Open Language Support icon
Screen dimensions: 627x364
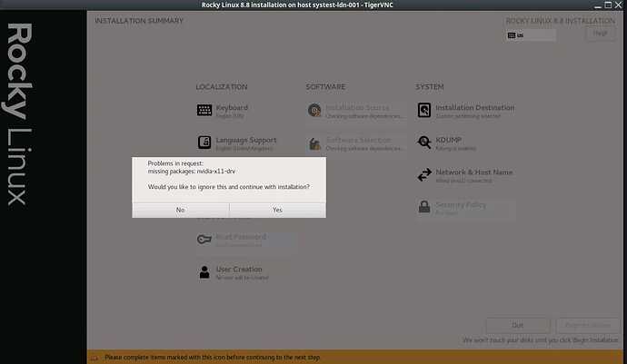point(204,143)
